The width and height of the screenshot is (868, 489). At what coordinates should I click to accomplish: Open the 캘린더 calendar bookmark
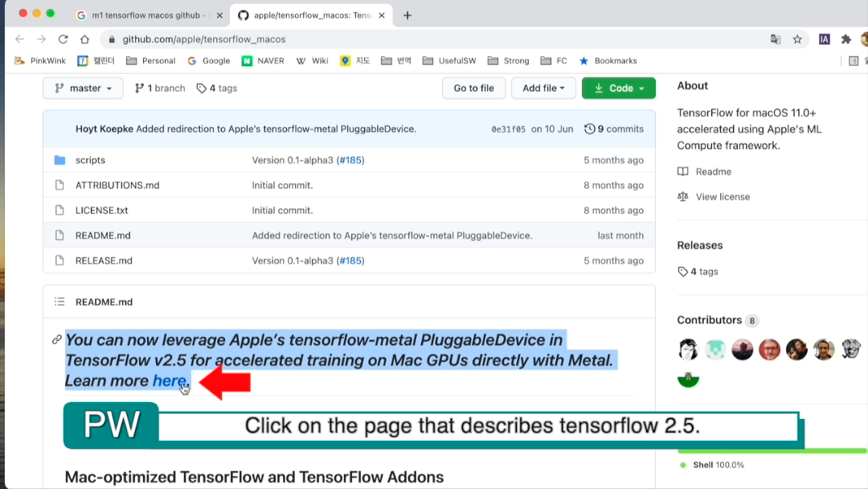(x=96, y=61)
